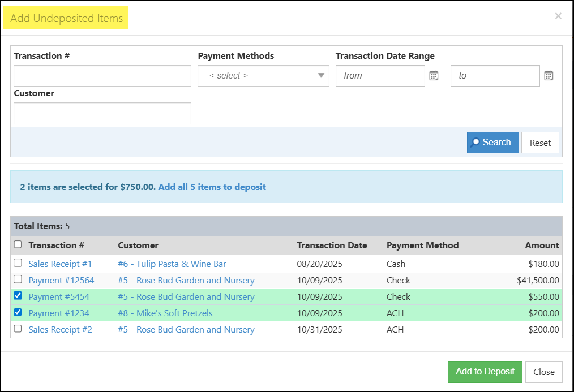574x392 pixels.
Task: Open customer "#8 - Mike's Soft Pretzels"
Action: (x=165, y=312)
